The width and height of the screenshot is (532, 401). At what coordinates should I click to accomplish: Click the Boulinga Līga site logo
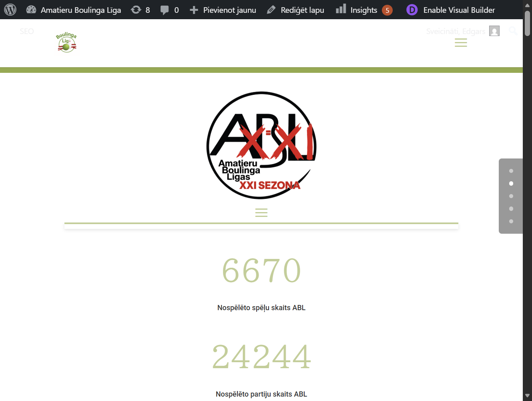(66, 42)
